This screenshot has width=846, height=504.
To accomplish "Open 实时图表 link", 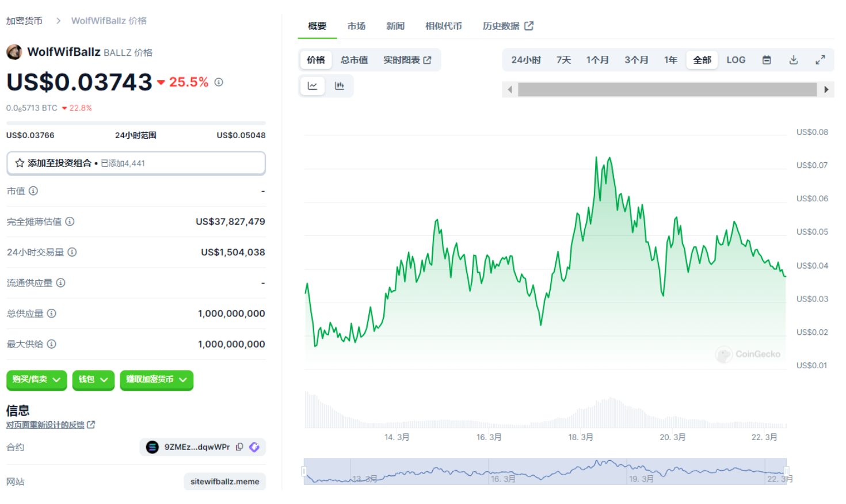I will (407, 60).
